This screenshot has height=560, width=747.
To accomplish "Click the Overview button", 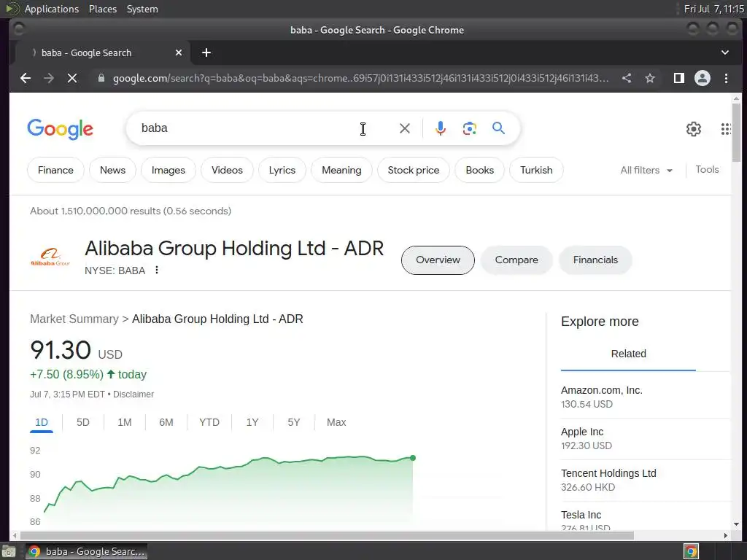I will [438, 260].
